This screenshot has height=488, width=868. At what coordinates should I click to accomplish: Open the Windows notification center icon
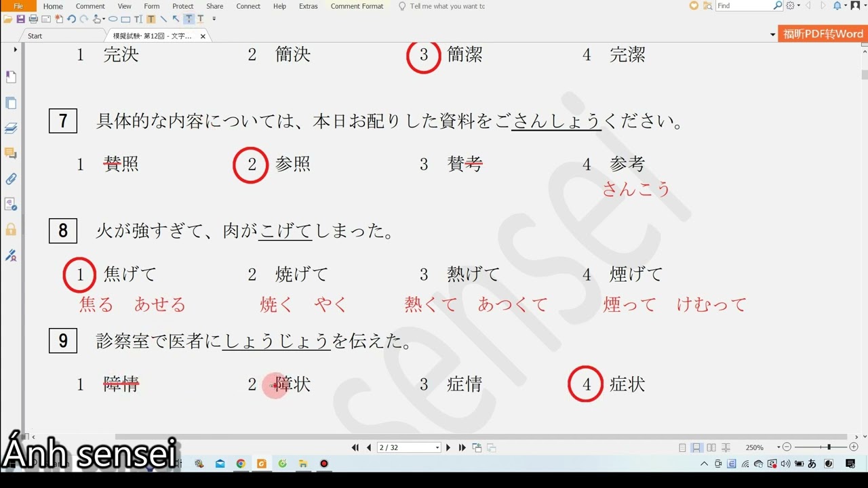pyautogui.click(x=850, y=464)
